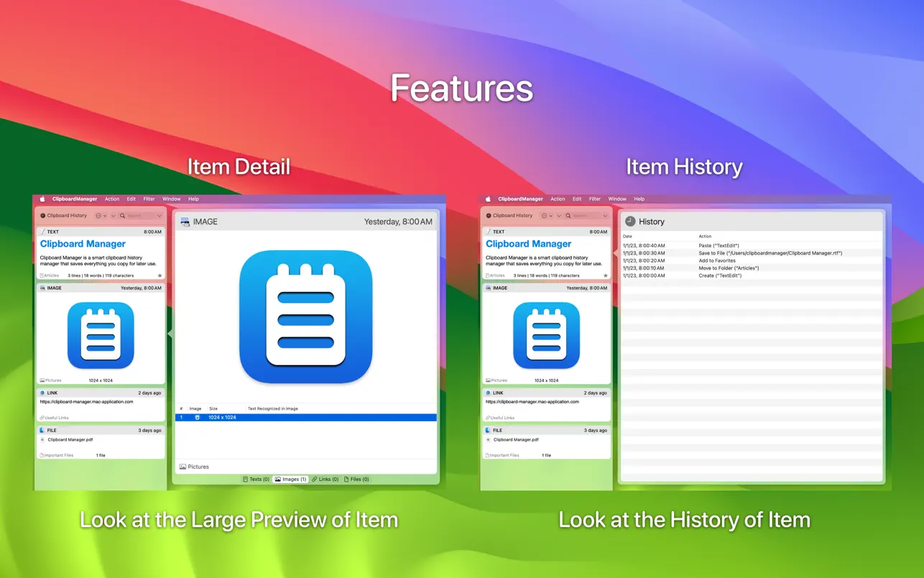Click Articles folder label in Item Detail window
The image size is (924, 578).
pos(50,275)
